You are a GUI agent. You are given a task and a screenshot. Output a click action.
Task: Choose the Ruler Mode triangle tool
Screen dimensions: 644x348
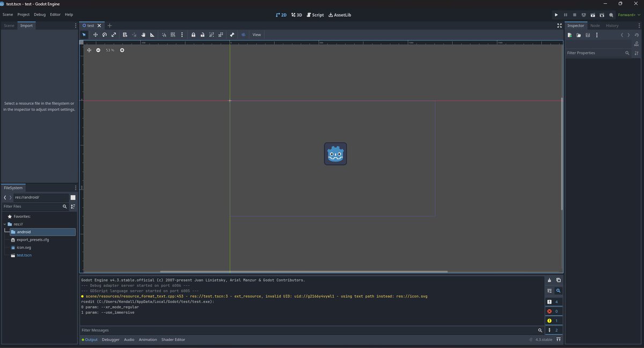(152, 34)
